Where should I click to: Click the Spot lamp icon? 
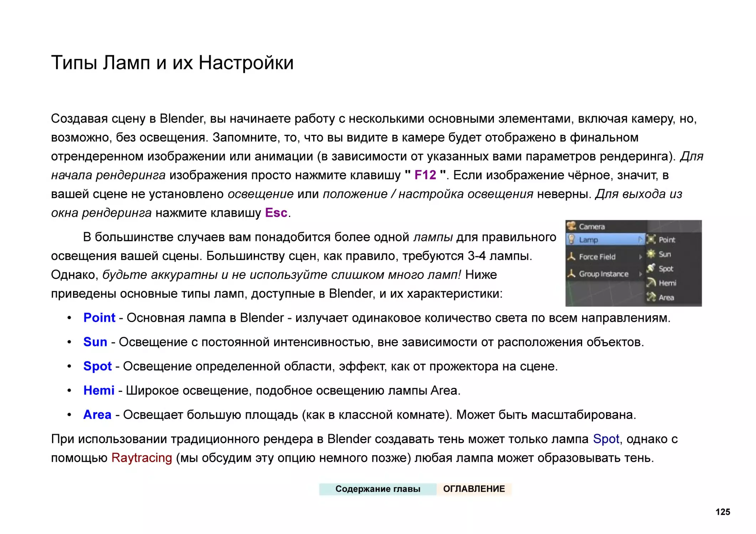point(651,268)
